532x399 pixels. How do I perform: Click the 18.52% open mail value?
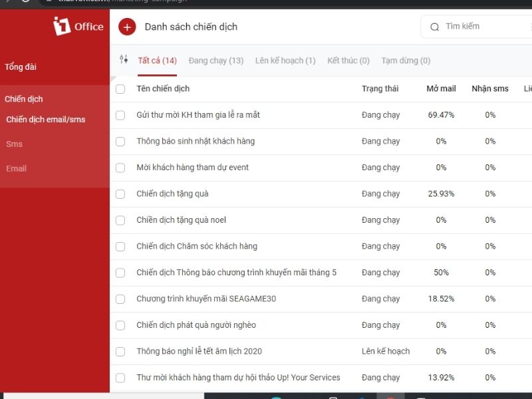pos(441,299)
